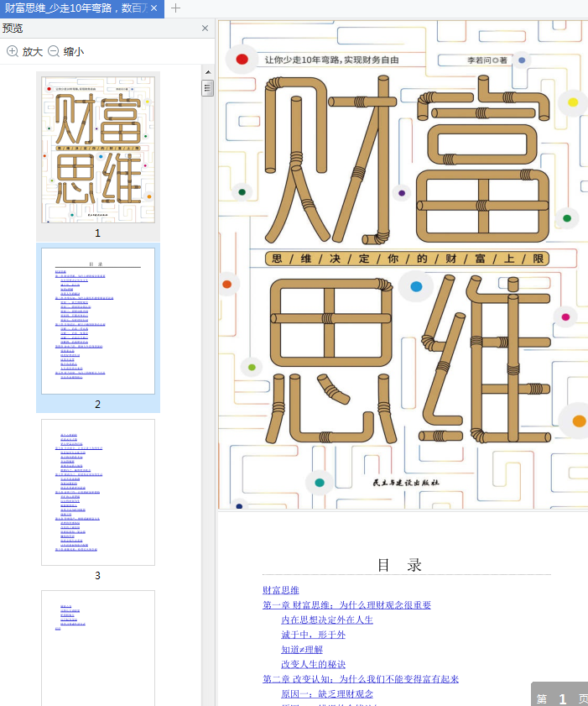Click the page label 1 under thumbnail

(97, 233)
